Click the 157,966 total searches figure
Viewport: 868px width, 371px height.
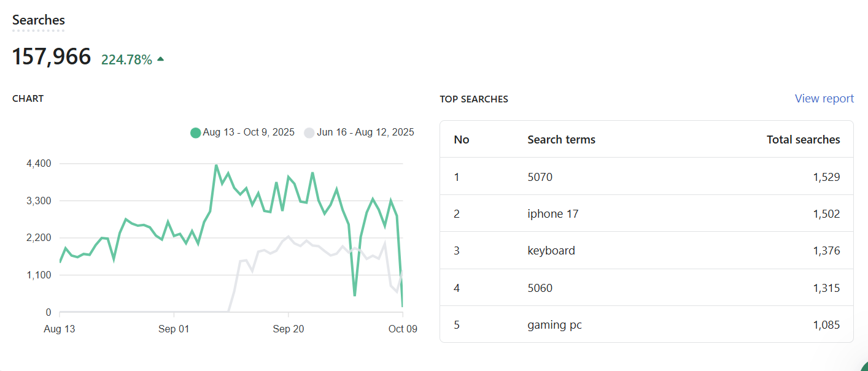[52, 57]
